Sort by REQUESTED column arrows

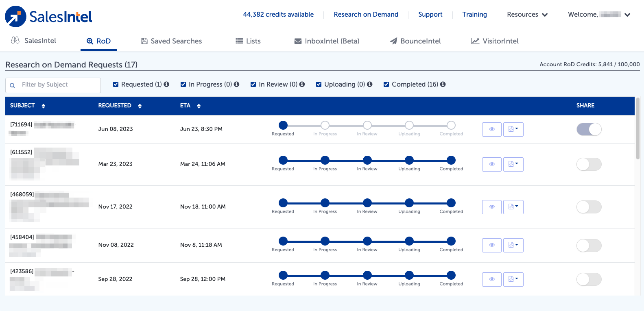140,106
